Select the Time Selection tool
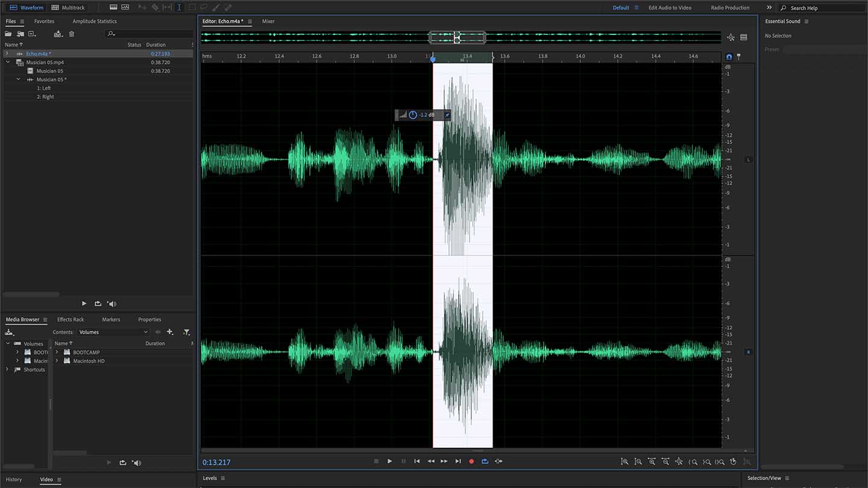This screenshot has width=868, height=488. click(179, 8)
